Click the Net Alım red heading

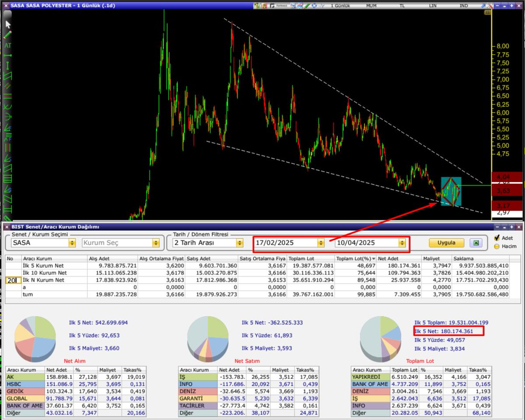pos(75,361)
